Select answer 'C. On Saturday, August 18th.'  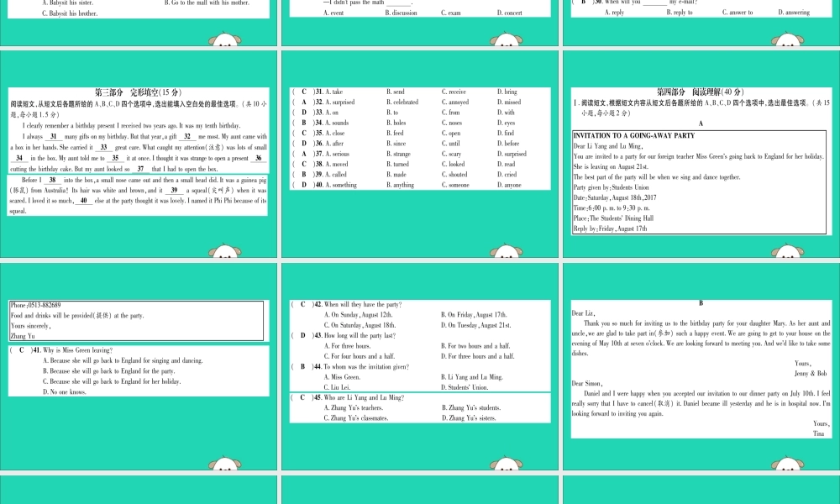[360, 325]
